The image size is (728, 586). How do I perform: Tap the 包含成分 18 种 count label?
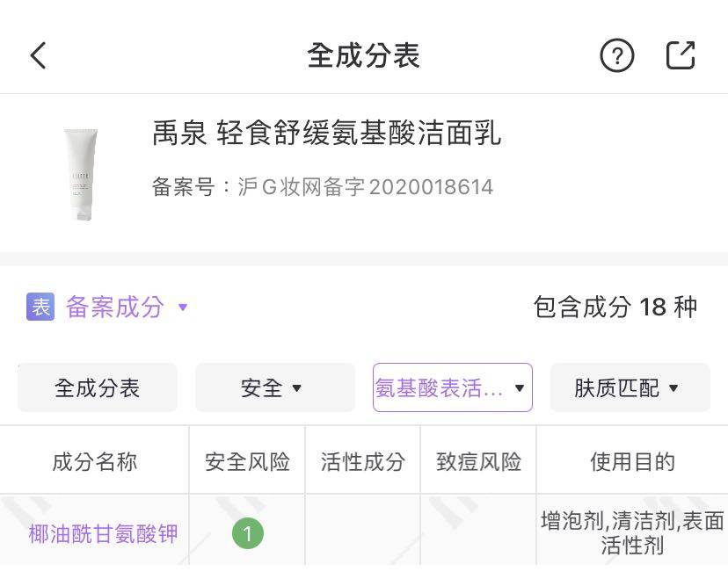(615, 307)
